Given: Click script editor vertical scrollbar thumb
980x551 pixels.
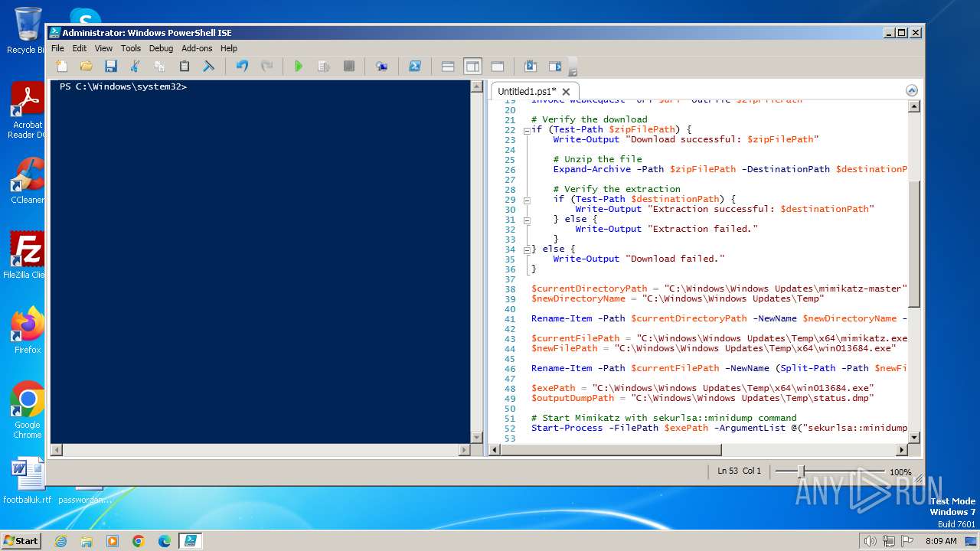Looking at the screenshot, I should [913, 244].
